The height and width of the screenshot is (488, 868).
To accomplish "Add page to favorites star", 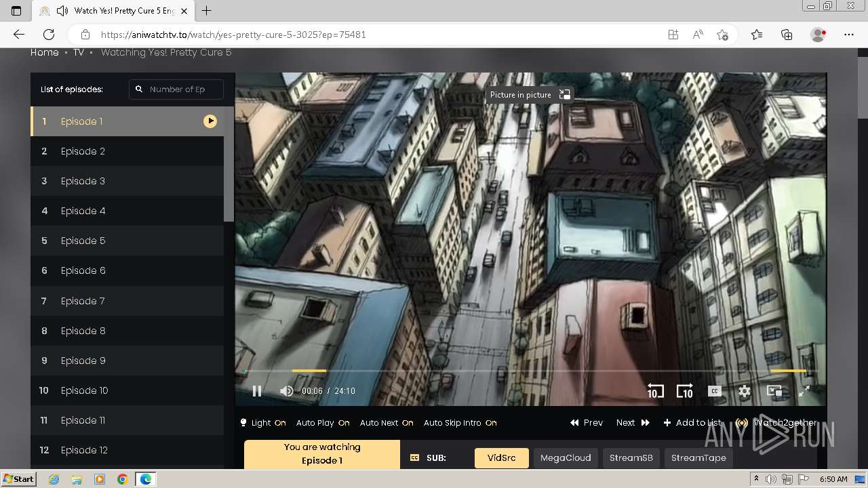I will (x=722, y=35).
